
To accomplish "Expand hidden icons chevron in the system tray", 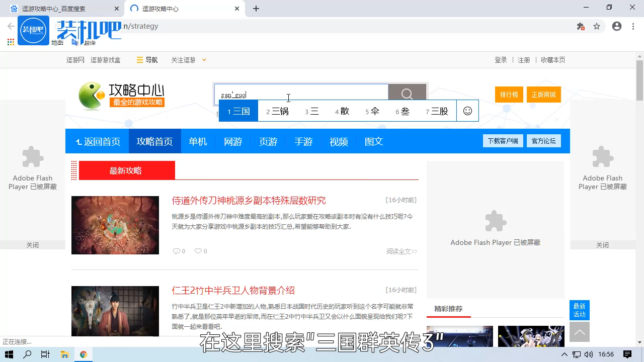I will [565, 354].
